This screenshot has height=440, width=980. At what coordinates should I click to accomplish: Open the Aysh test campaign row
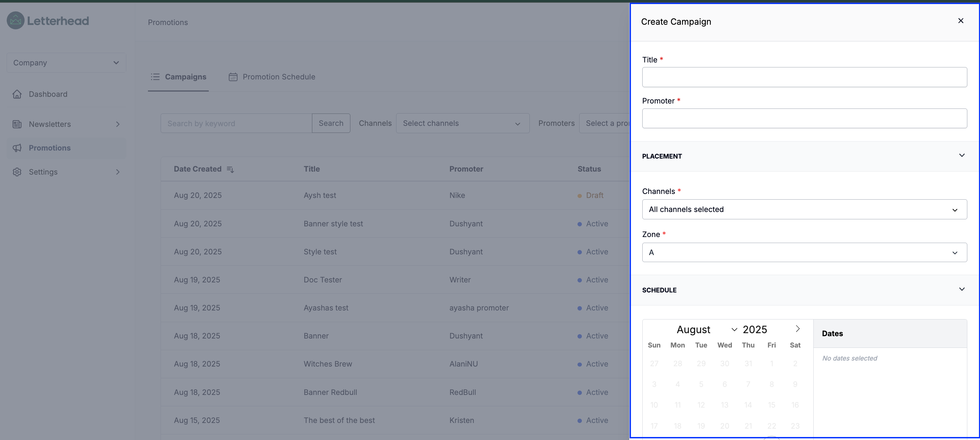pyautogui.click(x=395, y=196)
